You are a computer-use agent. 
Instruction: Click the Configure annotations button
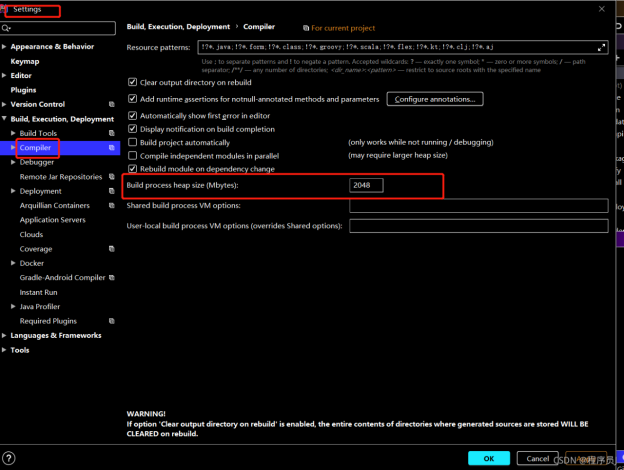436,99
